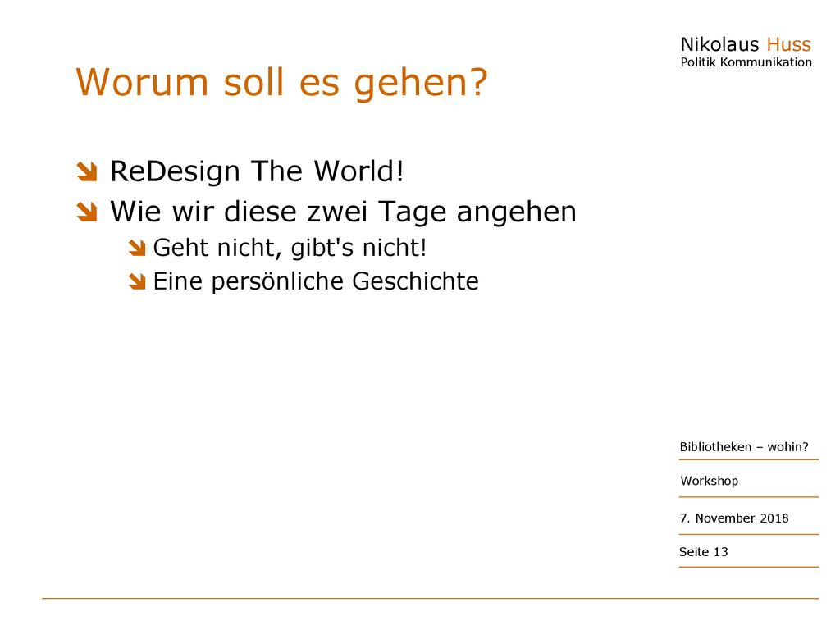Viewport: 840px width, 630px height.
Task: Click the 'Politik Kommunikation' tagline
Action: [746, 62]
